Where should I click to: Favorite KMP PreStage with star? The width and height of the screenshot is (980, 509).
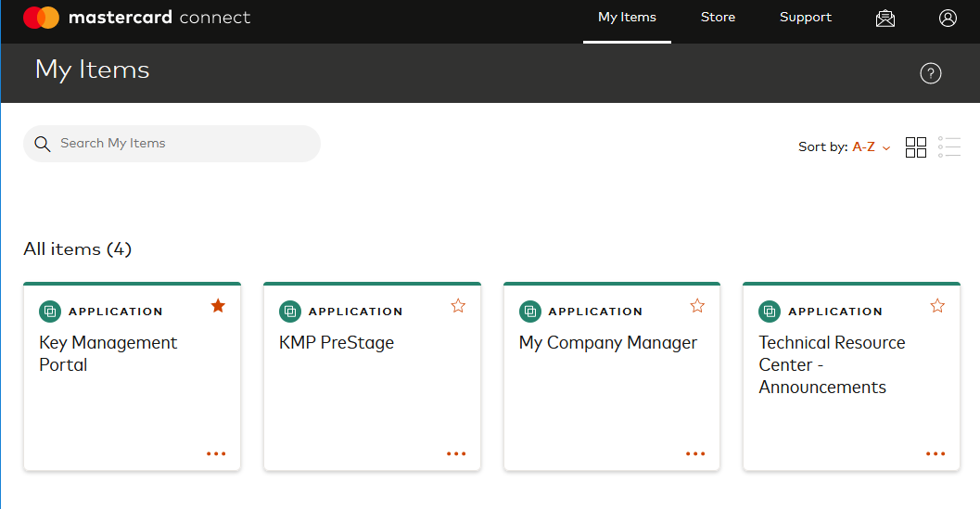pos(458,306)
